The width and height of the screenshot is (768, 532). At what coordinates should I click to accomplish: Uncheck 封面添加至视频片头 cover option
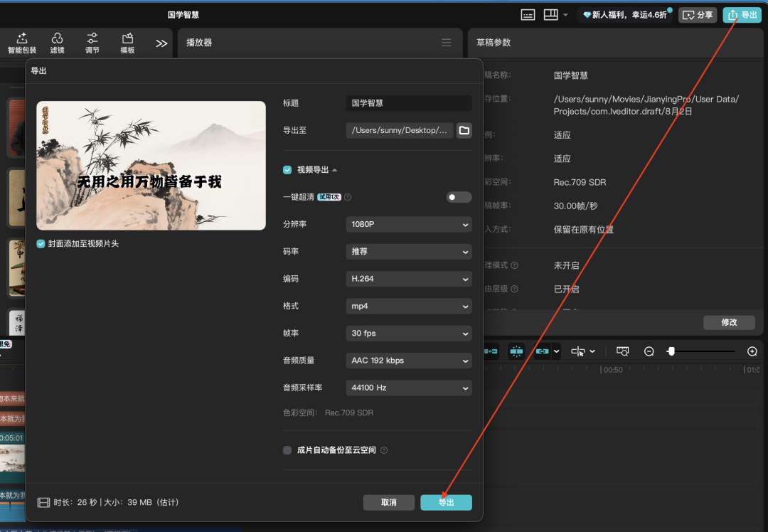tap(41, 243)
